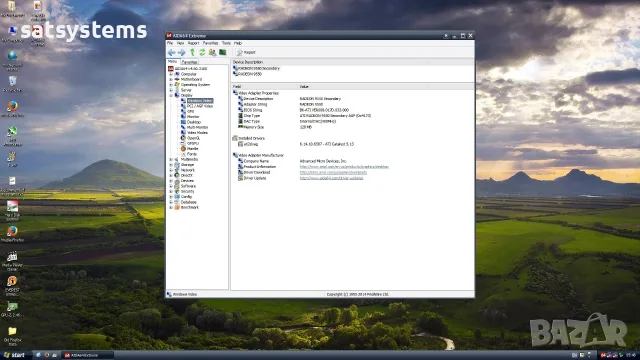Viewport: 640px width, 360px height.
Task: Switch to the Favorites tab
Action: pyautogui.click(x=189, y=62)
